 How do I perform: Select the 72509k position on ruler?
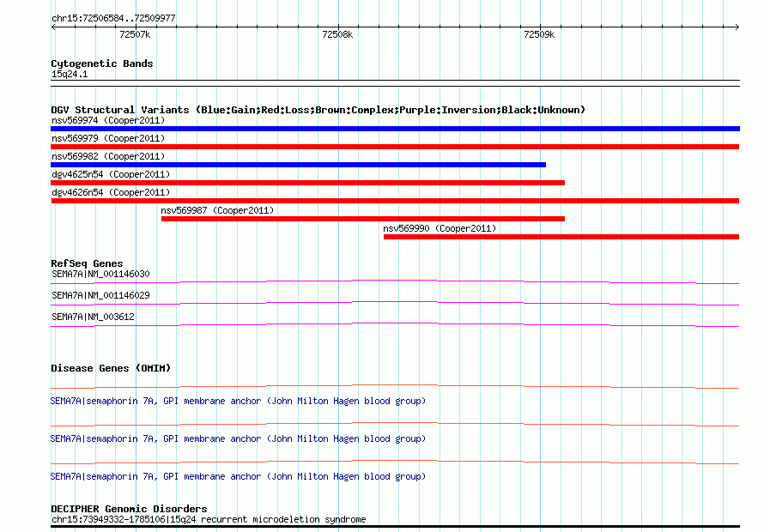click(x=539, y=35)
